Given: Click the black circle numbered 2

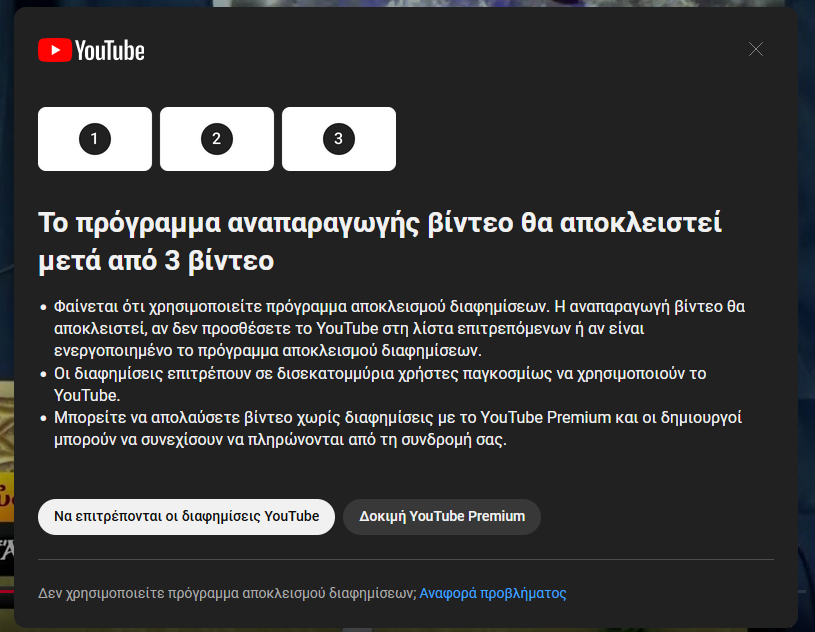Looking at the screenshot, I should (216, 139).
